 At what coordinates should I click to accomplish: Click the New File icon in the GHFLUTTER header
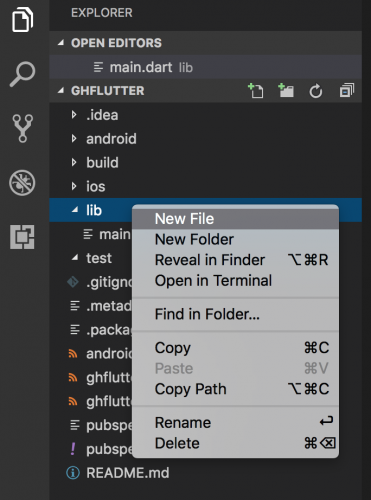click(256, 91)
